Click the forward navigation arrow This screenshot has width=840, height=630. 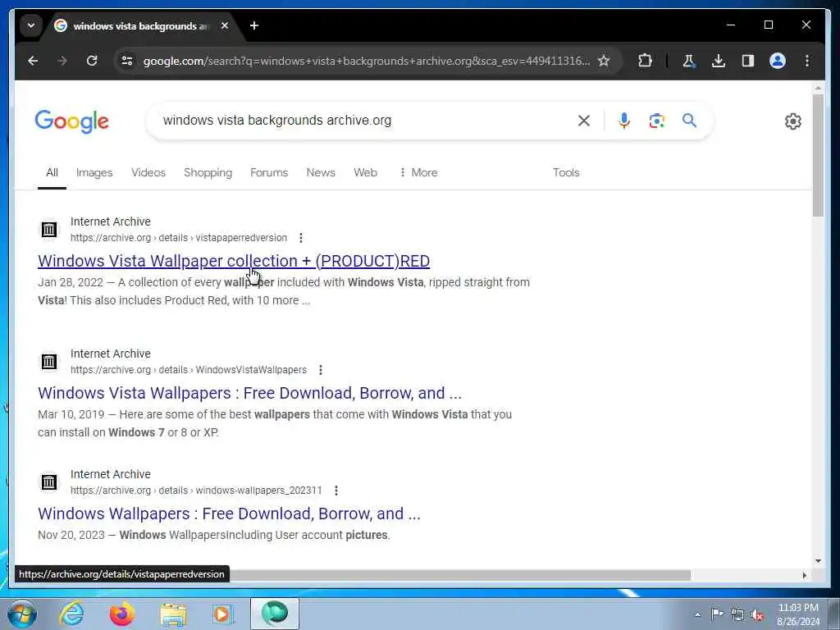point(62,61)
